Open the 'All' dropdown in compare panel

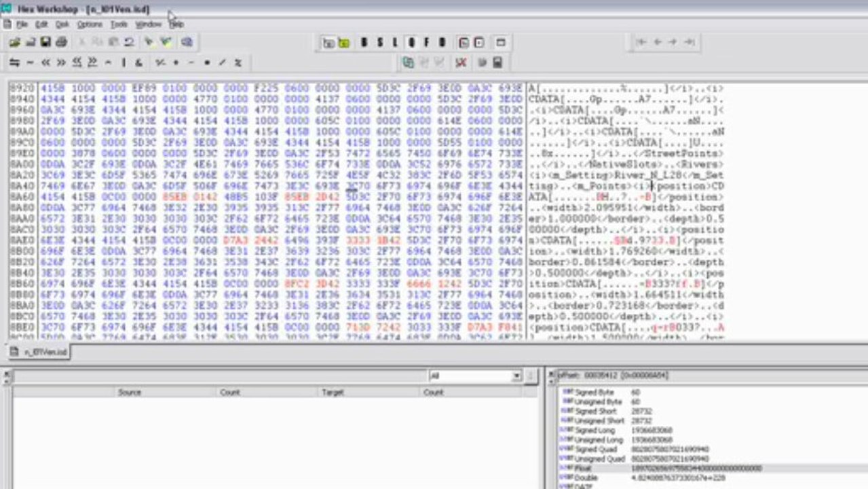516,376
